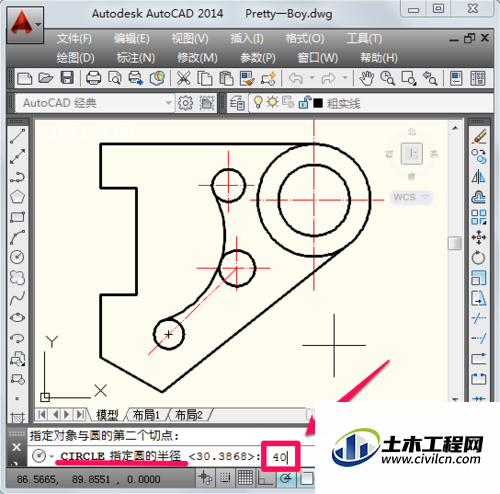This screenshot has height=494, width=500.
Task: Open the AutoCAD 经典 workspace dropdown
Action: pyautogui.click(x=168, y=103)
